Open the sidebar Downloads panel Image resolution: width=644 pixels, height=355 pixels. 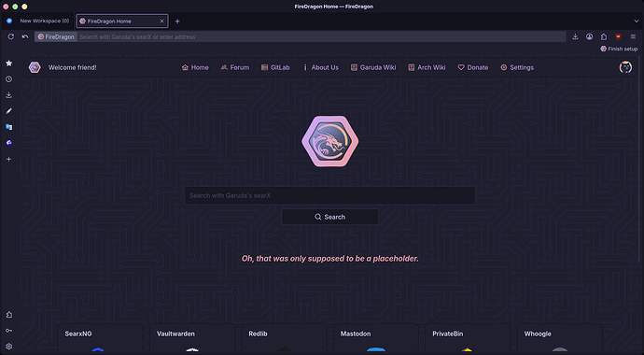[x=9, y=95]
